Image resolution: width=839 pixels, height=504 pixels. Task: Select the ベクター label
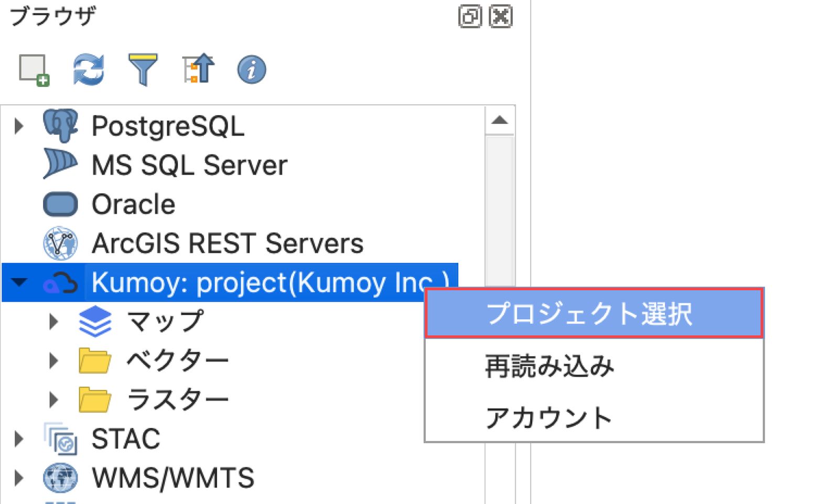click(178, 360)
